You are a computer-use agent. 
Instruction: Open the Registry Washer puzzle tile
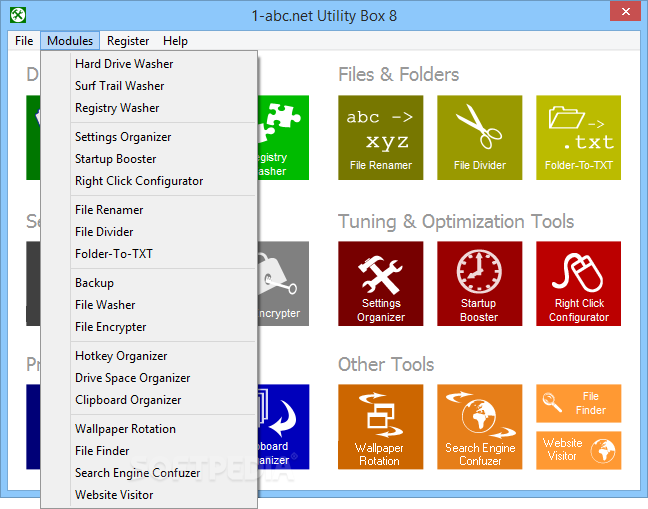tap(284, 138)
